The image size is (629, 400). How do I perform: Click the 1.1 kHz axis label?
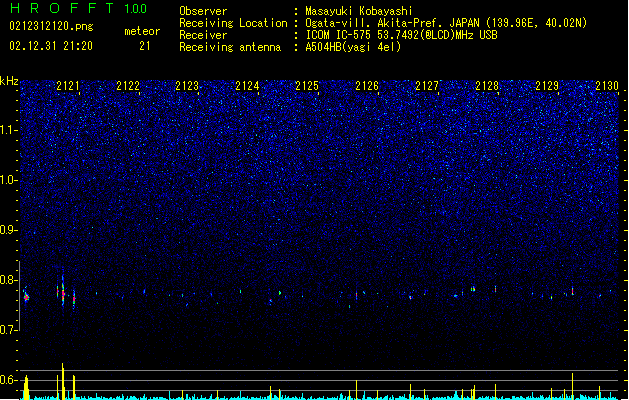9,130
